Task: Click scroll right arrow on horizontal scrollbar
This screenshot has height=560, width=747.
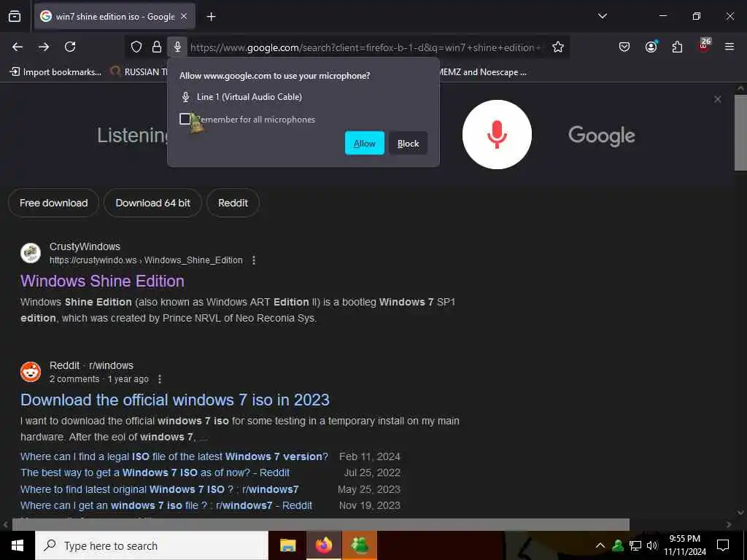Action: click(729, 524)
